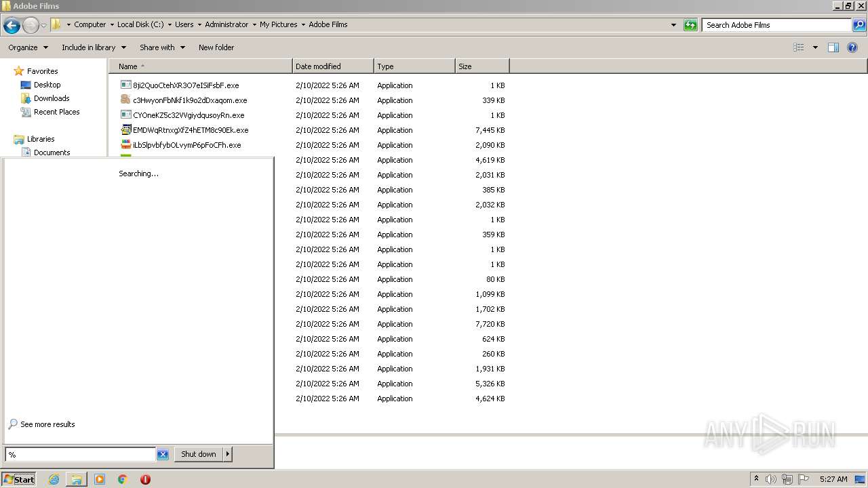Expand the Shut down options arrow
Image resolution: width=868 pixels, height=488 pixels.
coord(228,454)
